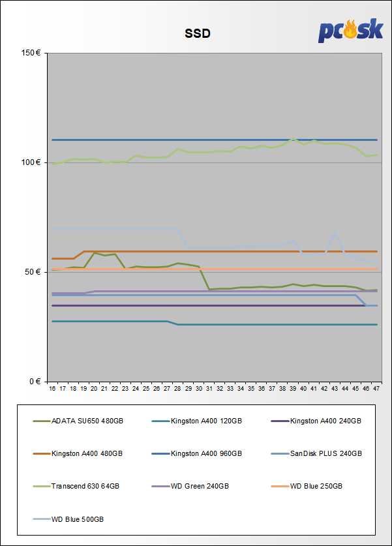Click the SSD chart title
The image size is (392, 546).
point(198,33)
